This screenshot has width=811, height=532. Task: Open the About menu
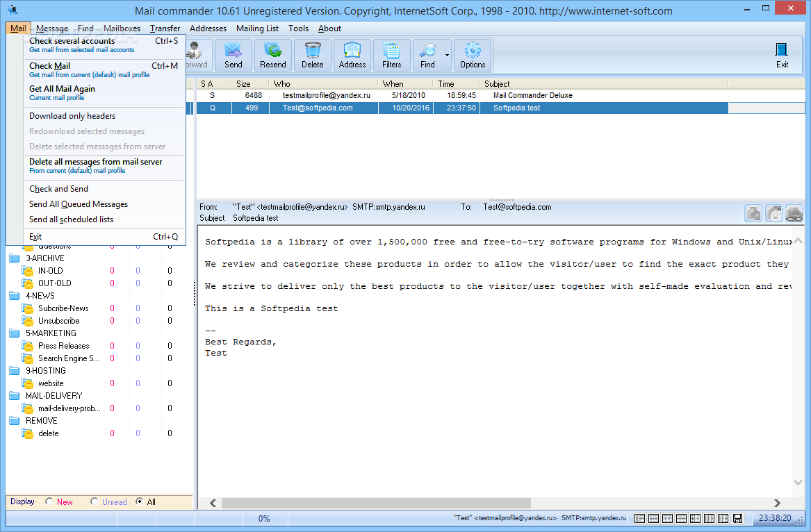(329, 28)
